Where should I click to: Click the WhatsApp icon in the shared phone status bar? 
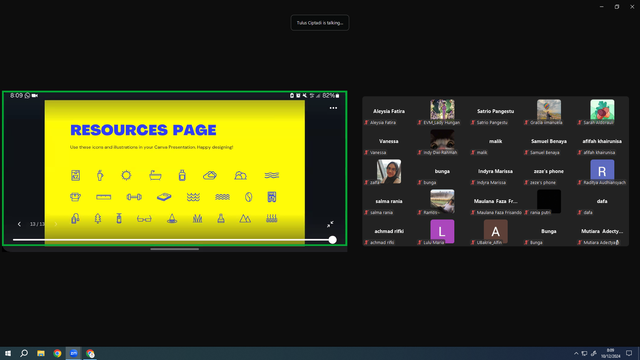coord(27,96)
